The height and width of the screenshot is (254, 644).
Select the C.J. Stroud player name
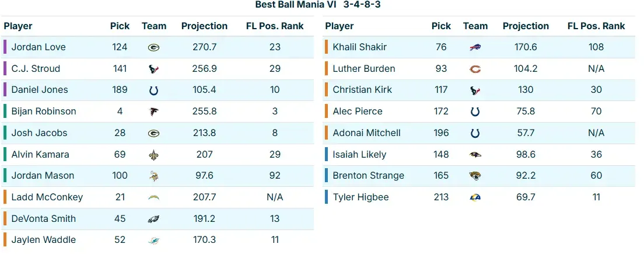click(x=36, y=69)
